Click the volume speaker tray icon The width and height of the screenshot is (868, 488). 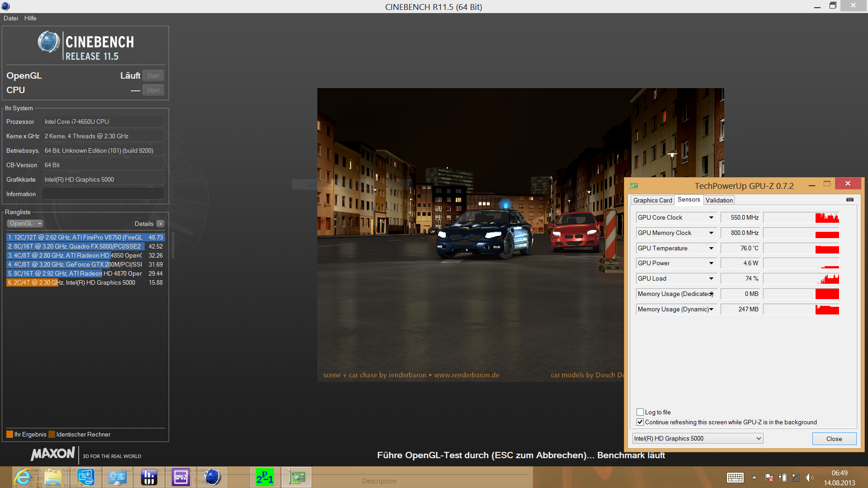point(809,478)
